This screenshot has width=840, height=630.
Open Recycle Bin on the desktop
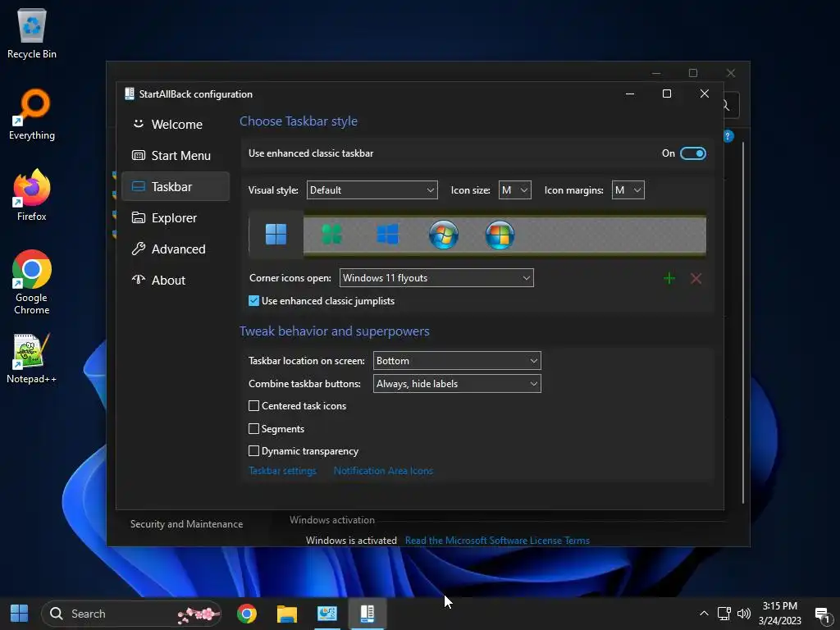point(32,33)
